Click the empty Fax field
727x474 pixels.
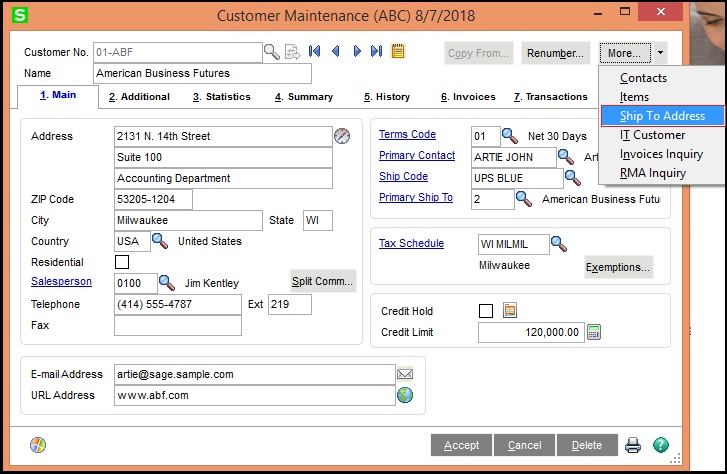178,325
